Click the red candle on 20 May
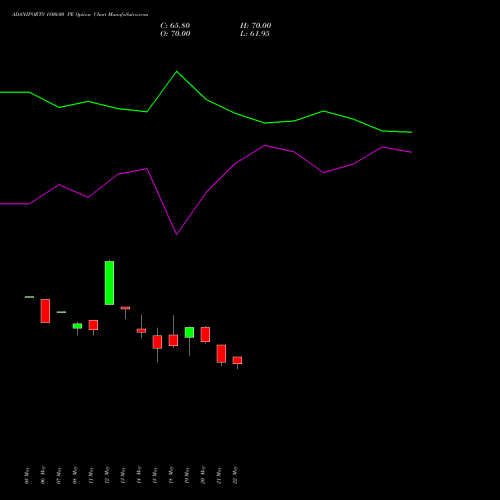Viewport: 500px width, 500px height. click(205, 334)
